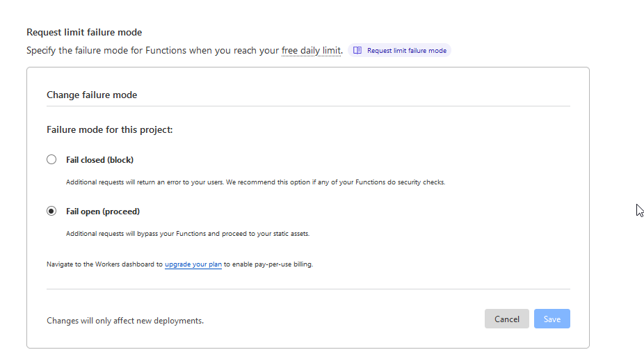Select the Fail open (proceed) radio button
The width and height of the screenshot is (644, 359).
(x=51, y=211)
